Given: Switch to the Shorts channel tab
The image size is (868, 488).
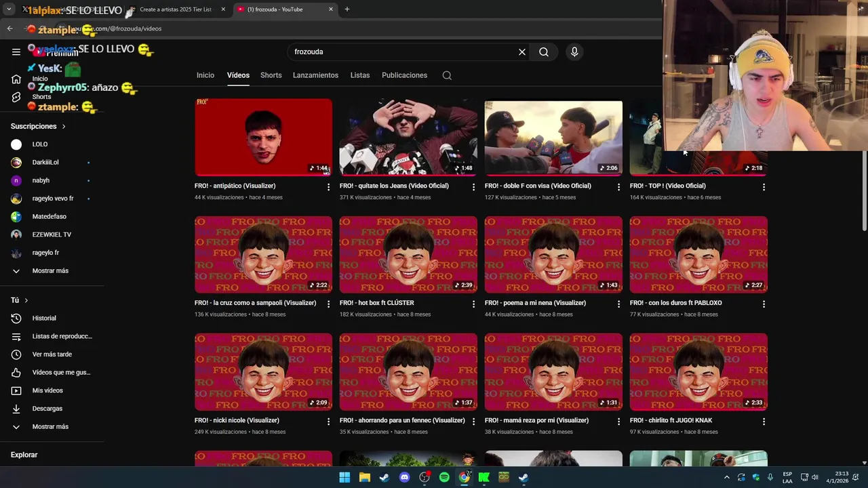Looking at the screenshot, I should [x=271, y=75].
